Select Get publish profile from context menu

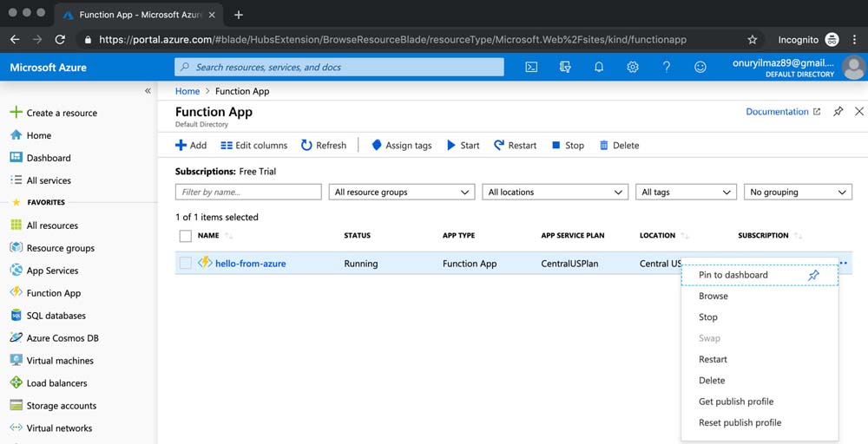click(735, 402)
